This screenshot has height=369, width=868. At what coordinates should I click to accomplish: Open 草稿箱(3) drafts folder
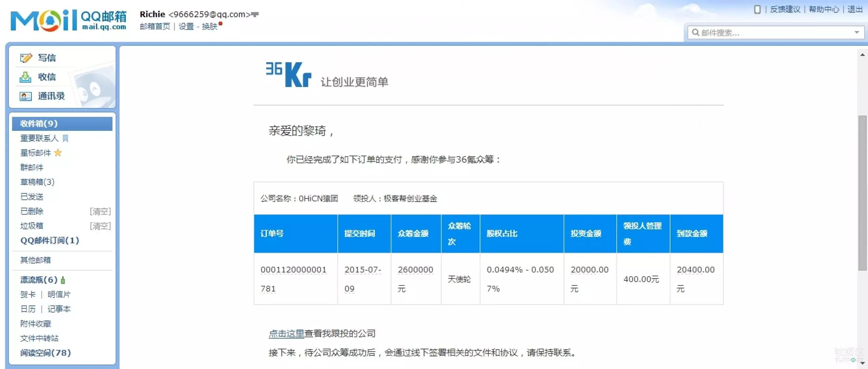[x=37, y=182]
